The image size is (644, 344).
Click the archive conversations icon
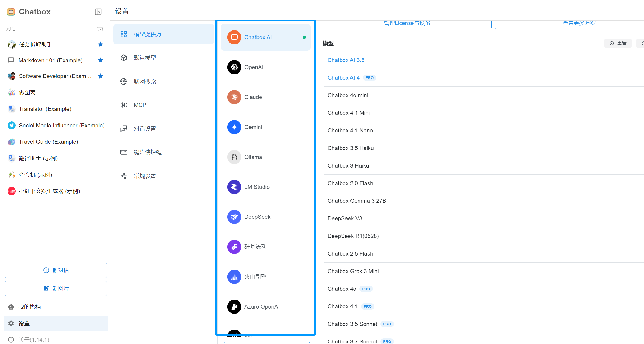click(100, 29)
